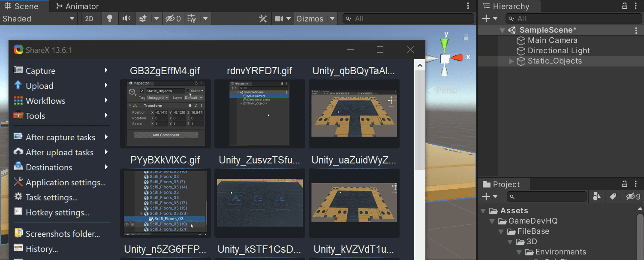This screenshot has width=644, height=260.
Task: Click the wrench icon beside Application settings
Action: point(18,181)
